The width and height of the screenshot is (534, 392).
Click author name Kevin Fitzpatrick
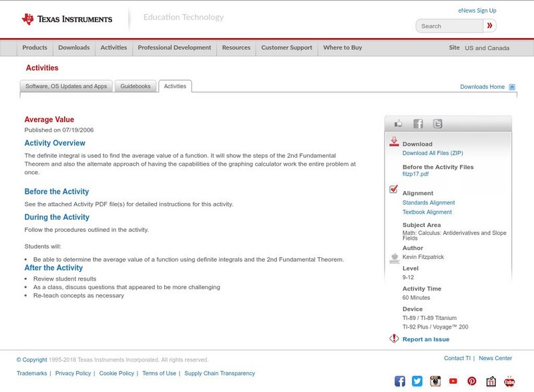pyautogui.click(x=423, y=257)
